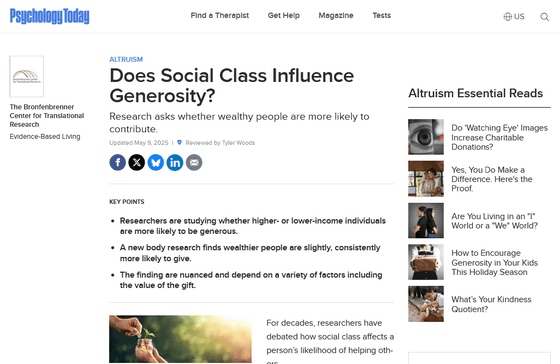Open 'What's Your Kindness Quotient?' article
Screen dimensions: 560x364
point(491,304)
